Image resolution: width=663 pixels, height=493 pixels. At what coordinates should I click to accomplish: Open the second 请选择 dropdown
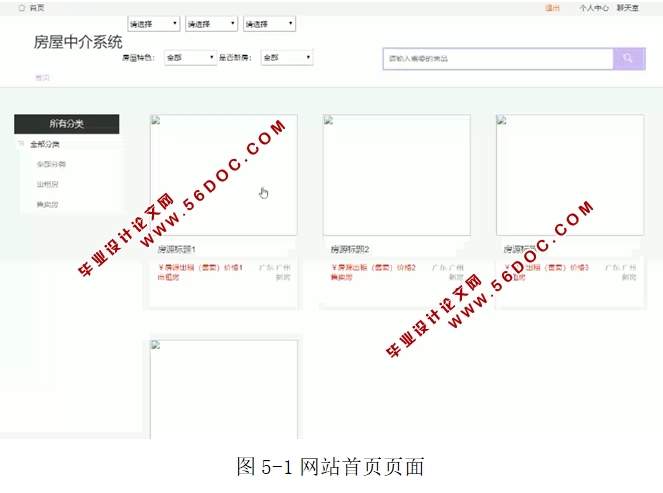[211, 23]
